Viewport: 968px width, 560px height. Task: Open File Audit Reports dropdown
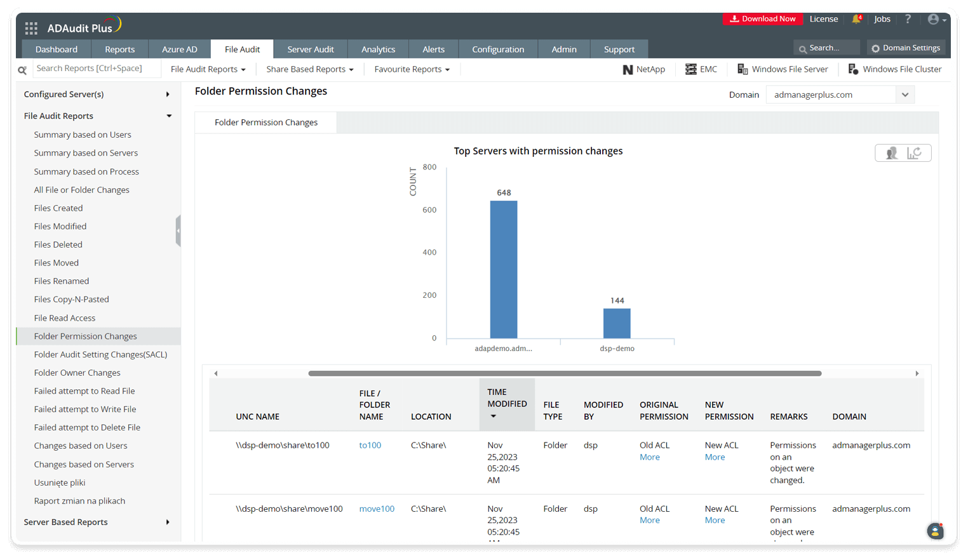[x=208, y=69]
